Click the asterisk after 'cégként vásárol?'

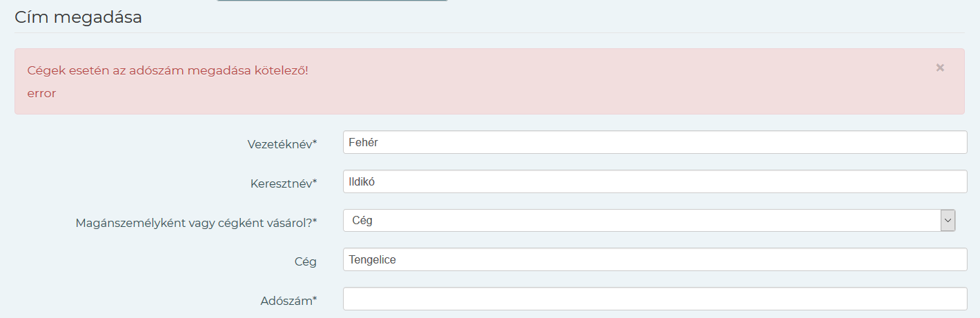(x=315, y=221)
